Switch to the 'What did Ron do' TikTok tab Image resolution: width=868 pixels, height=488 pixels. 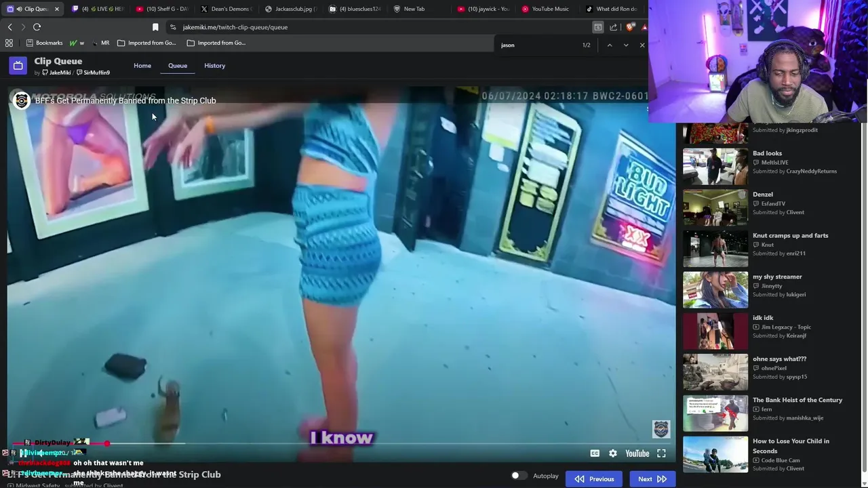613,9
